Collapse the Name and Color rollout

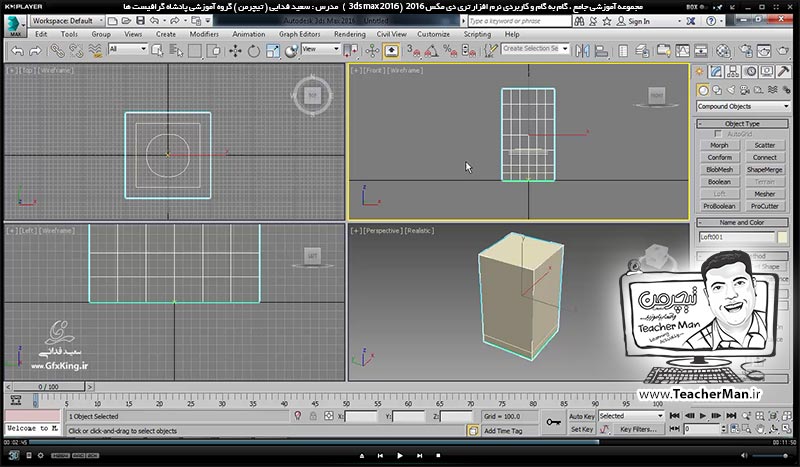[x=742, y=223]
